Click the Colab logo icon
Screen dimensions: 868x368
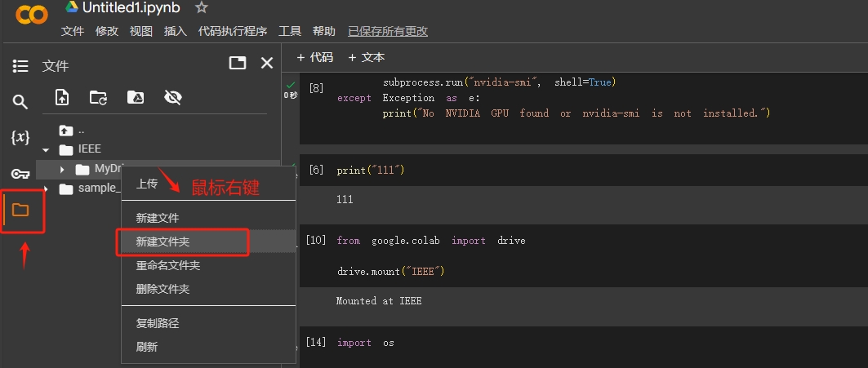pos(31,15)
